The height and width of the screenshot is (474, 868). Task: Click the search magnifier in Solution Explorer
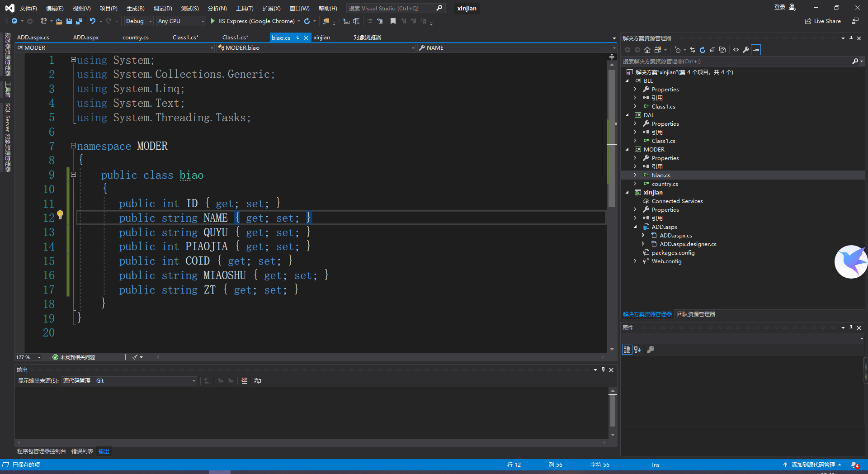pyautogui.click(x=855, y=61)
